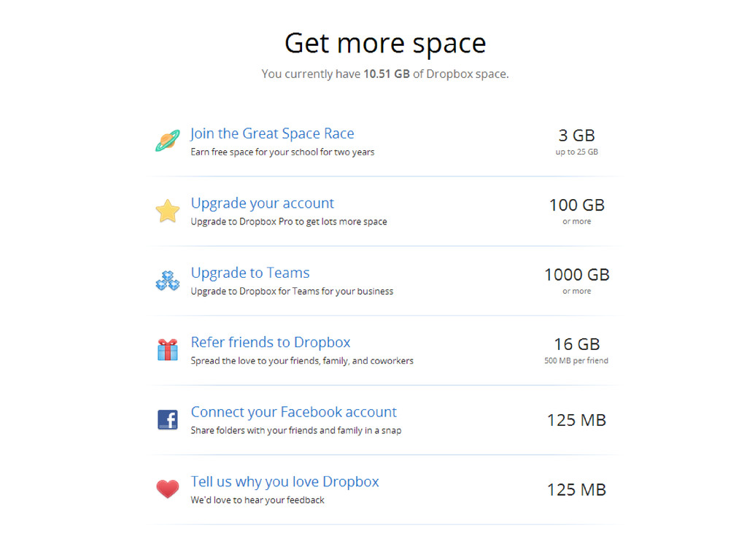Click the gift box referral icon

168,349
